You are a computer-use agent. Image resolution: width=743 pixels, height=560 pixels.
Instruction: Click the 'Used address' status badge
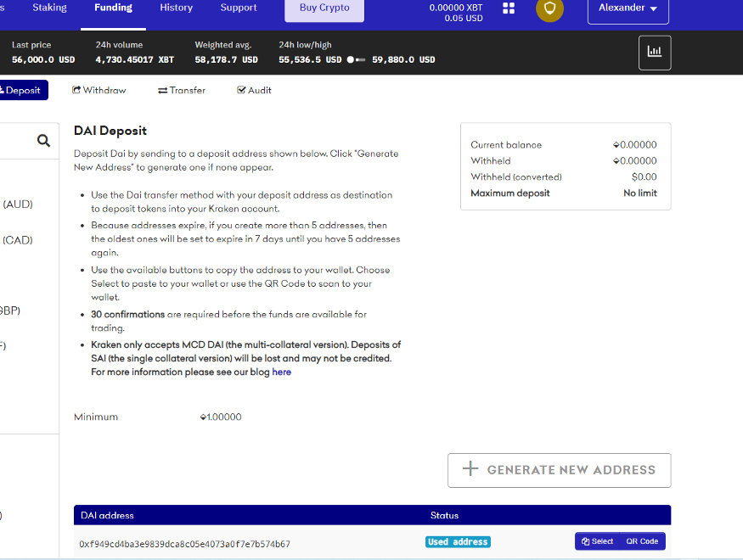pos(458,541)
